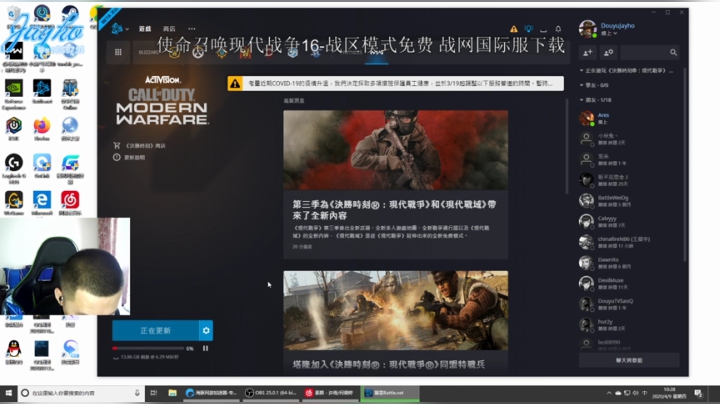This screenshot has height=404, width=720.
Task: Select World of Warcraft game icon
Action: click(x=174, y=53)
